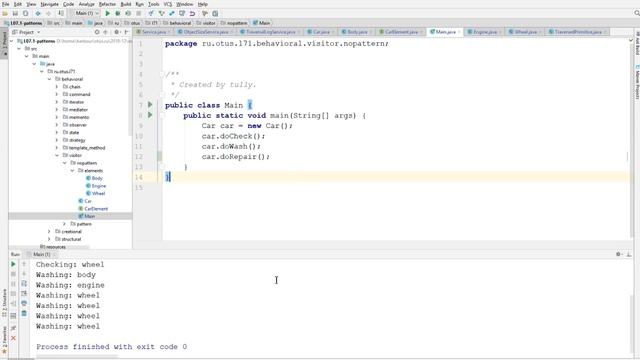Switch to the Engine.java editor tab
This screenshot has width=640, height=360.
tap(484, 32)
